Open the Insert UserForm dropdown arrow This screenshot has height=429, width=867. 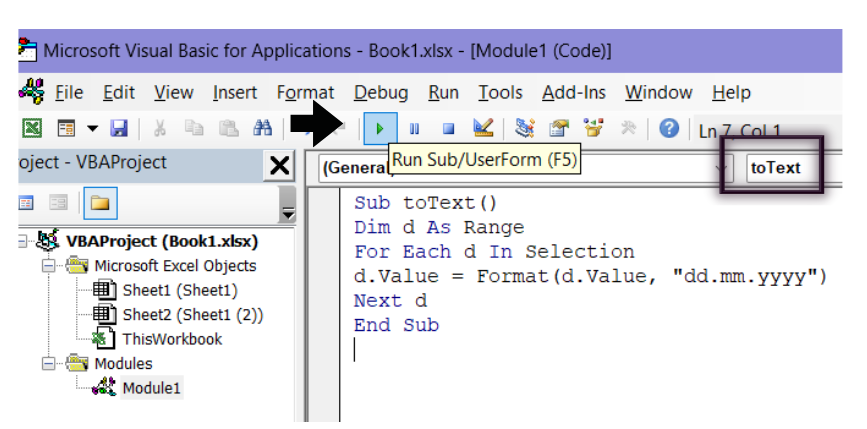tap(92, 129)
